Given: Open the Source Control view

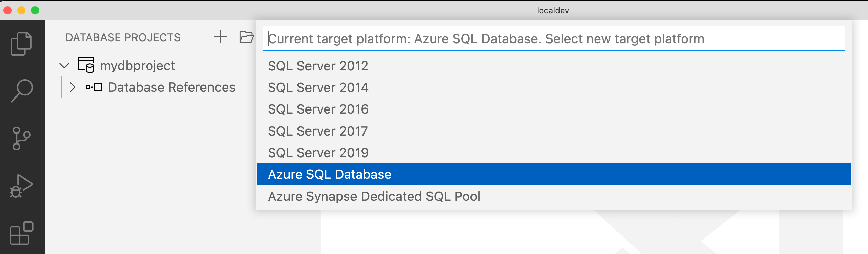Looking at the screenshot, I should 21,138.
